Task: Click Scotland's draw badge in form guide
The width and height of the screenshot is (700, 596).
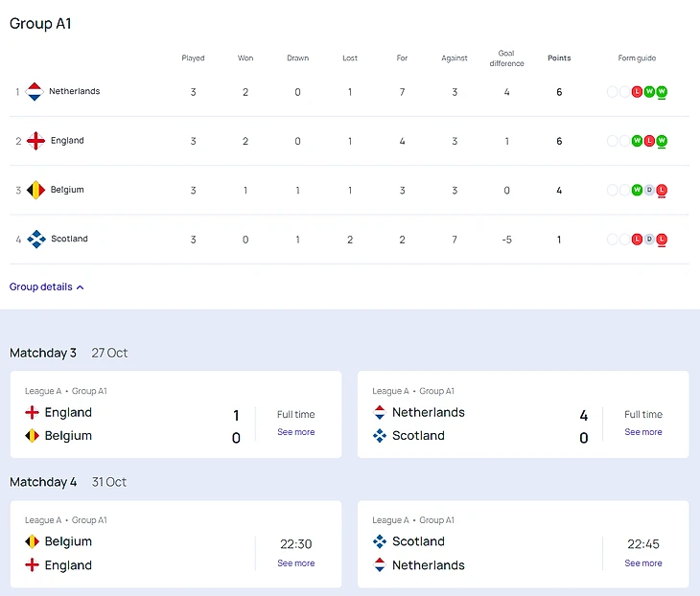Action: [649, 240]
